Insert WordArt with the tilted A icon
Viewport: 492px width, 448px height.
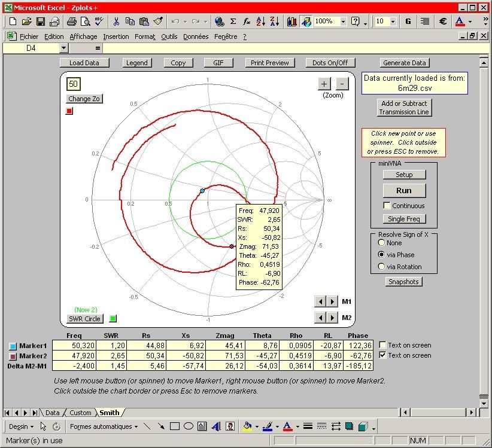coord(216,426)
